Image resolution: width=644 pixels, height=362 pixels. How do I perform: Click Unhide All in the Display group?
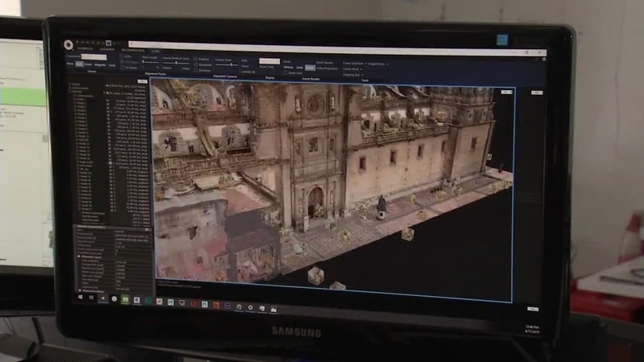coord(248,72)
